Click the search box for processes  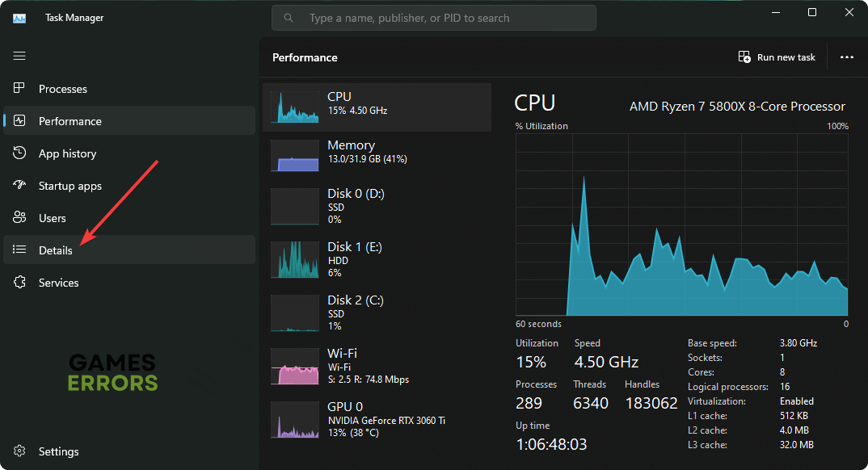pyautogui.click(x=434, y=18)
